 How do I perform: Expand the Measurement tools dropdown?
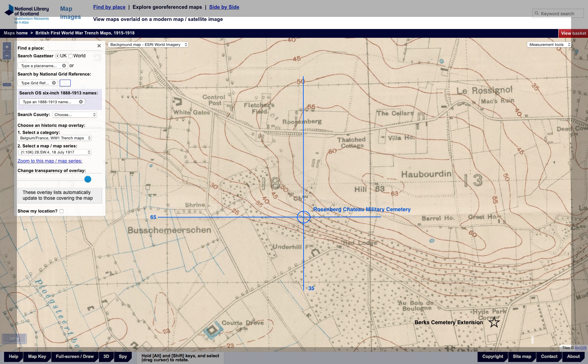click(x=549, y=45)
